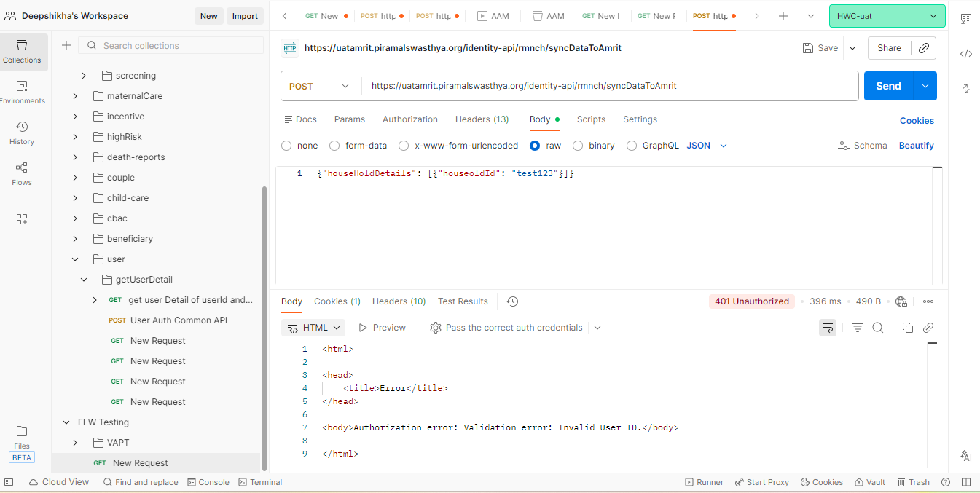Select the form-data body type

(334, 146)
